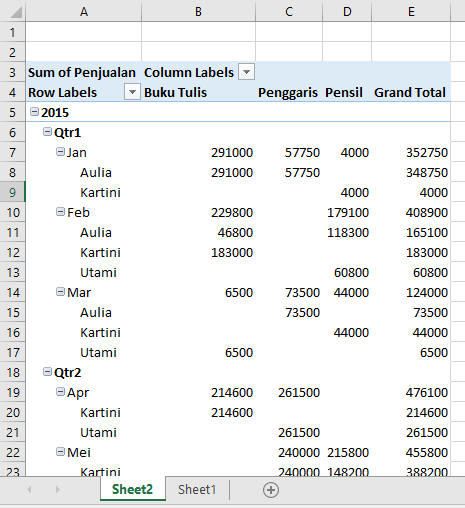Collapse the Jan month group
The width and height of the screenshot is (465, 508).
point(60,152)
